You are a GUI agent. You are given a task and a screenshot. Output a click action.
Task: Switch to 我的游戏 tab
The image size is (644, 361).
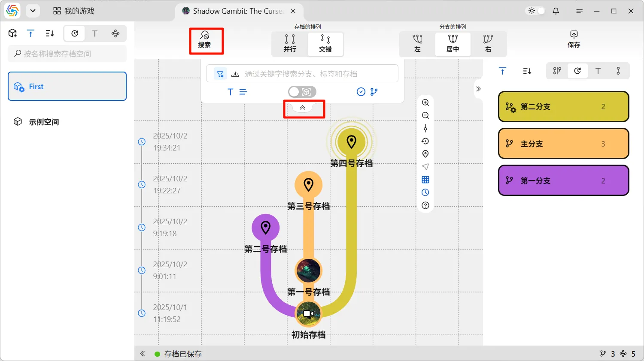[x=74, y=11]
